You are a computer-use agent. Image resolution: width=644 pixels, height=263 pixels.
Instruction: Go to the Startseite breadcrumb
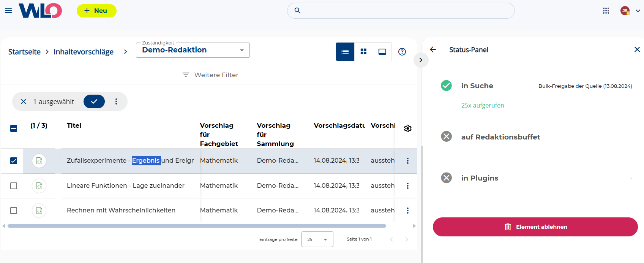24,52
